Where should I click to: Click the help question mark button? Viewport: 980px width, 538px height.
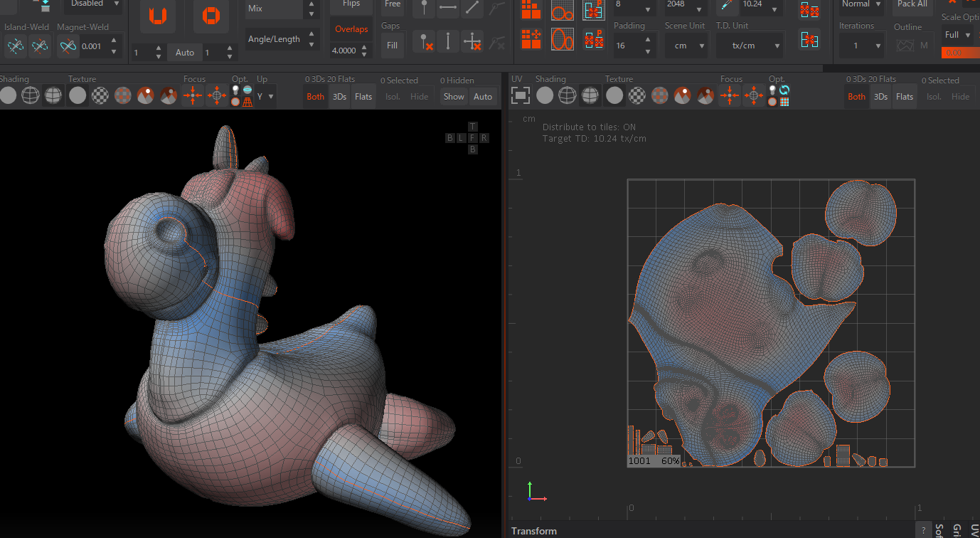click(923, 531)
